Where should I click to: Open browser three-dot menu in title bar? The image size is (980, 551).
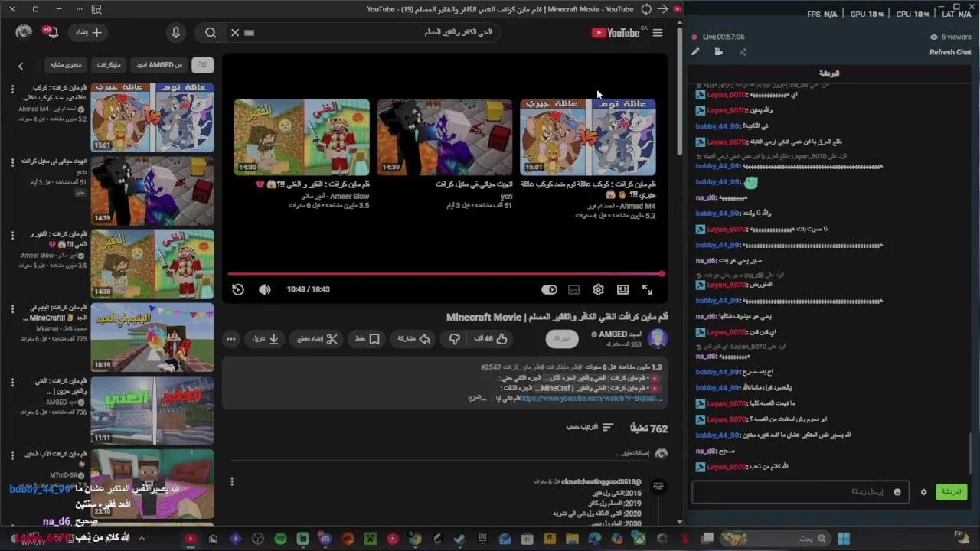(79, 9)
